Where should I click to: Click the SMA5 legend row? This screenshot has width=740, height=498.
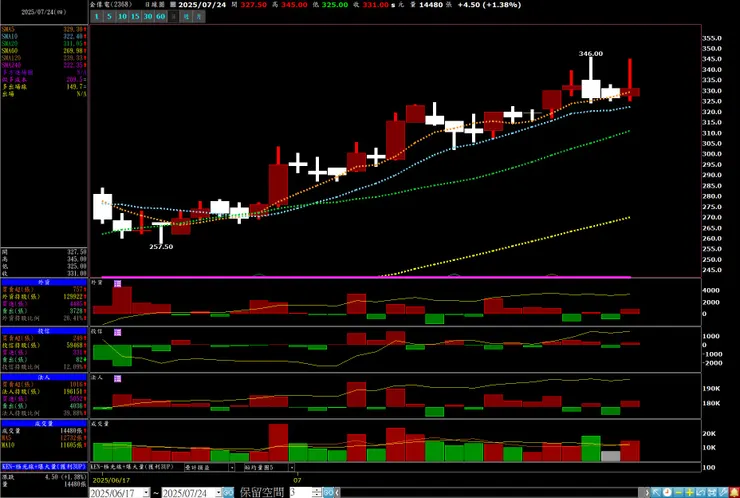click(x=44, y=29)
